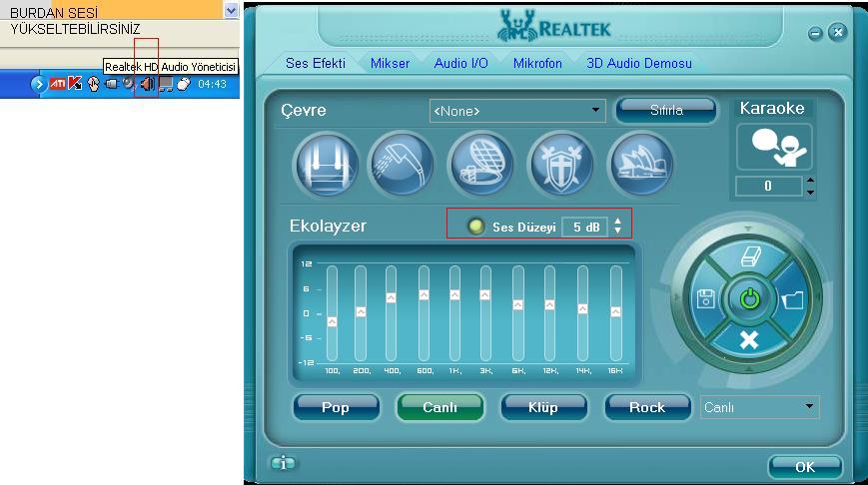Click the 3K equalizer slider handle

484,294
